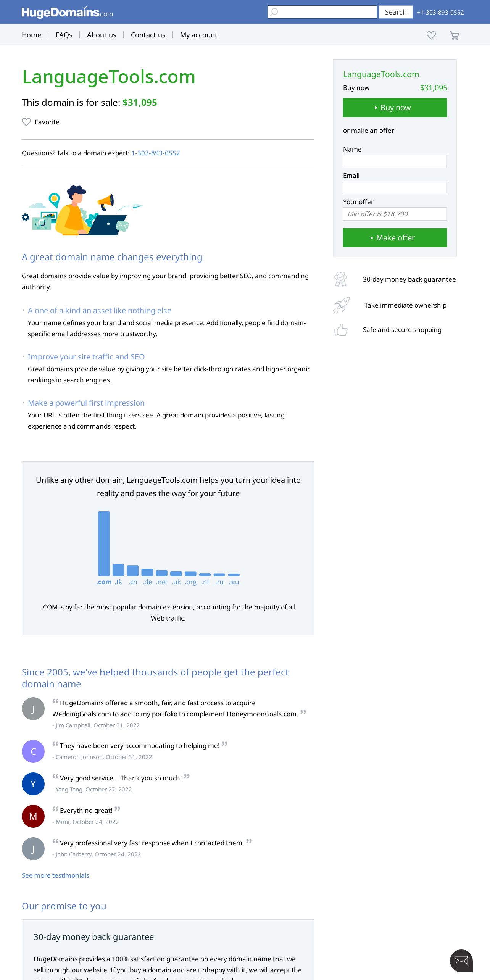Open the favorites heart icon in header
The height and width of the screenshot is (980, 490).
pyautogui.click(x=431, y=35)
